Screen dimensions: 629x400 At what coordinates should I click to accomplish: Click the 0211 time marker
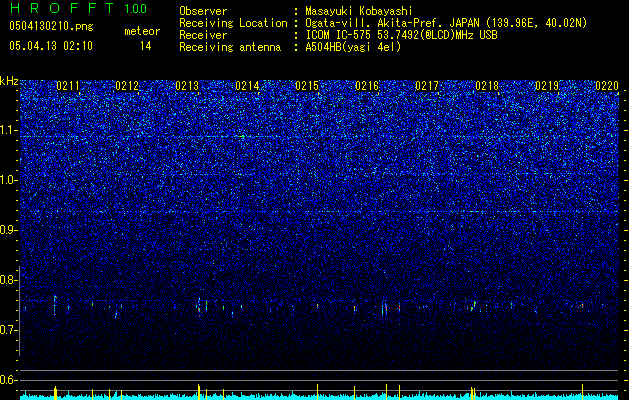68,86
